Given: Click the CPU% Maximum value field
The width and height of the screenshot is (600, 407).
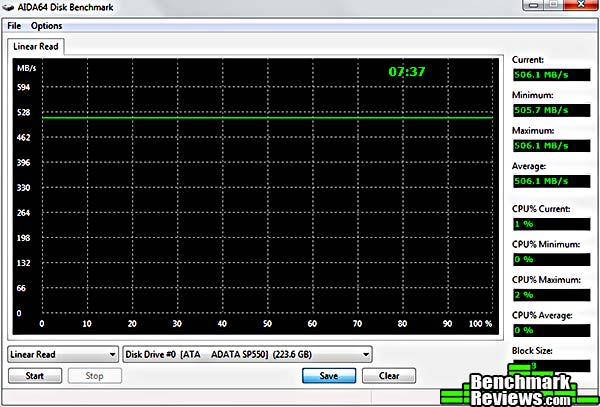Looking at the screenshot, I should 549,295.
